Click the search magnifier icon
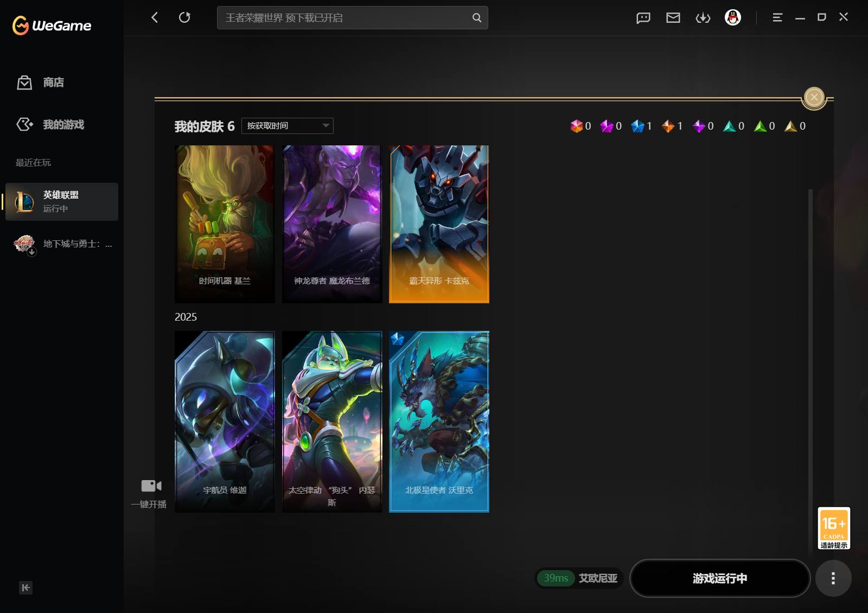868x613 pixels. coord(476,17)
